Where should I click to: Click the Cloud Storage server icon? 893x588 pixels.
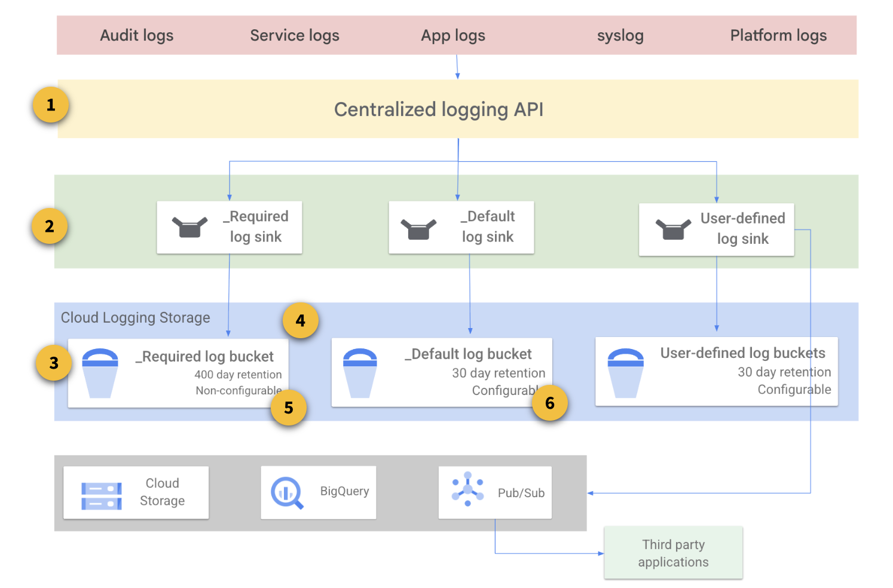tap(102, 496)
